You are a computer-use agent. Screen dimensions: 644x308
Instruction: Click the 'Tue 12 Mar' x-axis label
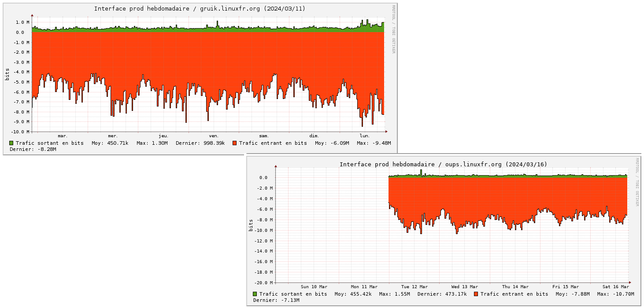414,287
